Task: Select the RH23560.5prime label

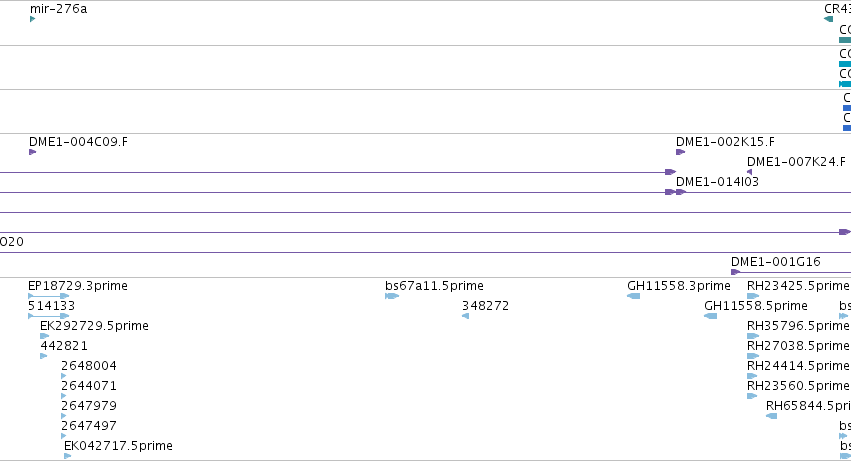Action: click(x=798, y=386)
